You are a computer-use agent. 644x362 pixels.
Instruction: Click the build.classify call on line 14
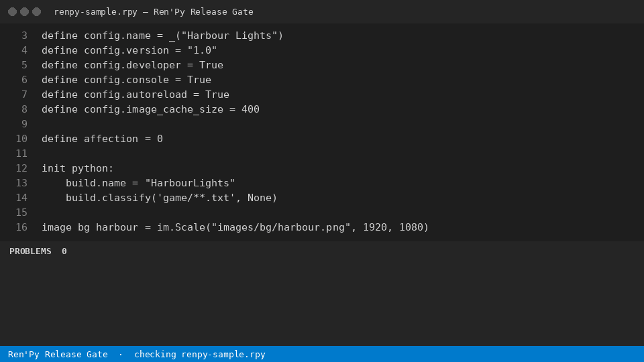pos(171,198)
